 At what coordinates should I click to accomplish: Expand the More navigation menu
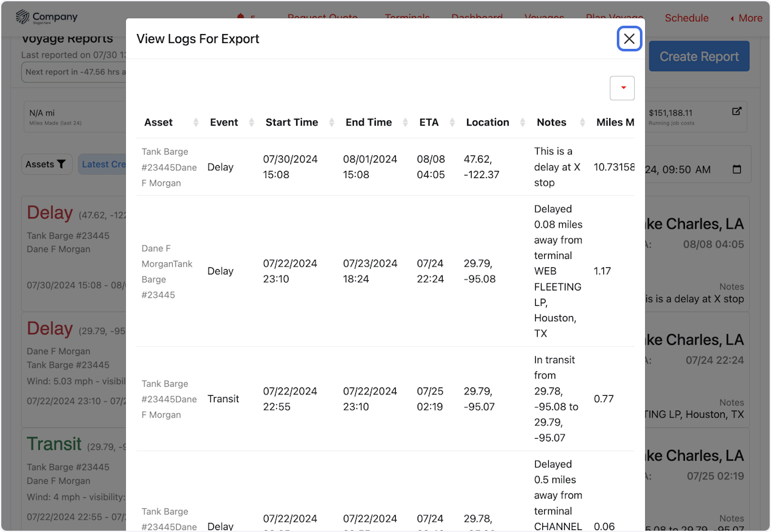[x=745, y=18]
